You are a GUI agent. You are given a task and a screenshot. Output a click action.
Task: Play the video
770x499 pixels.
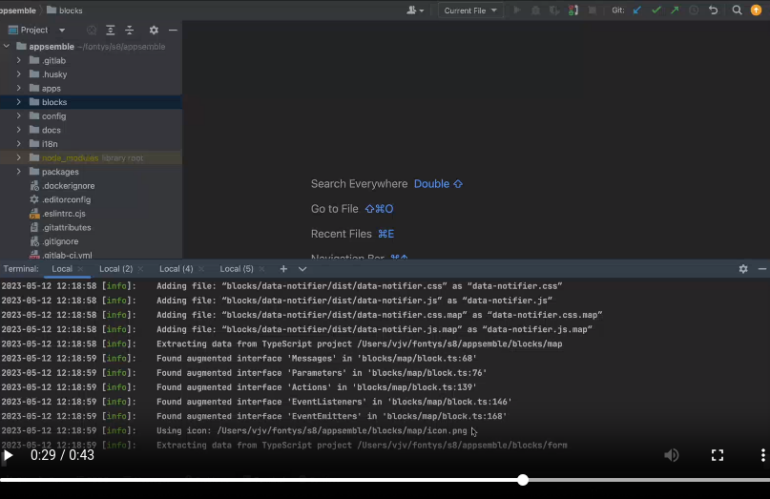[8, 455]
